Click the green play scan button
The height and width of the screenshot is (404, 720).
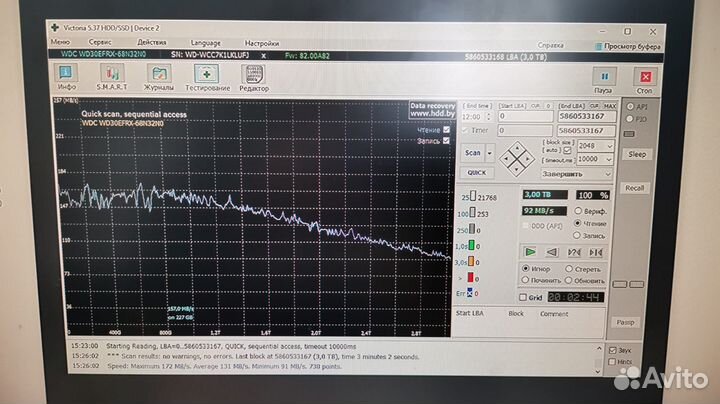click(531, 252)
